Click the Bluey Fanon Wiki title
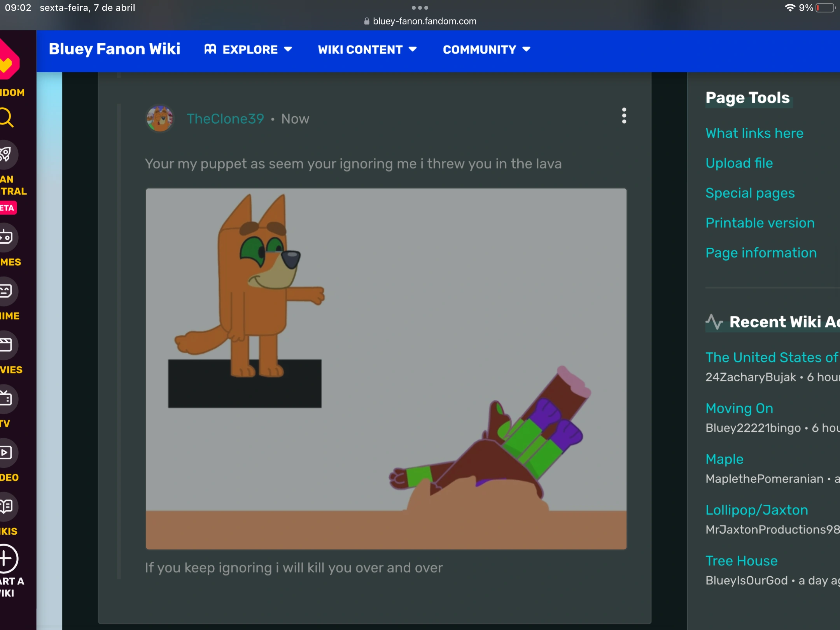This screenshot has height=630, width=840. tap(114, 49)
